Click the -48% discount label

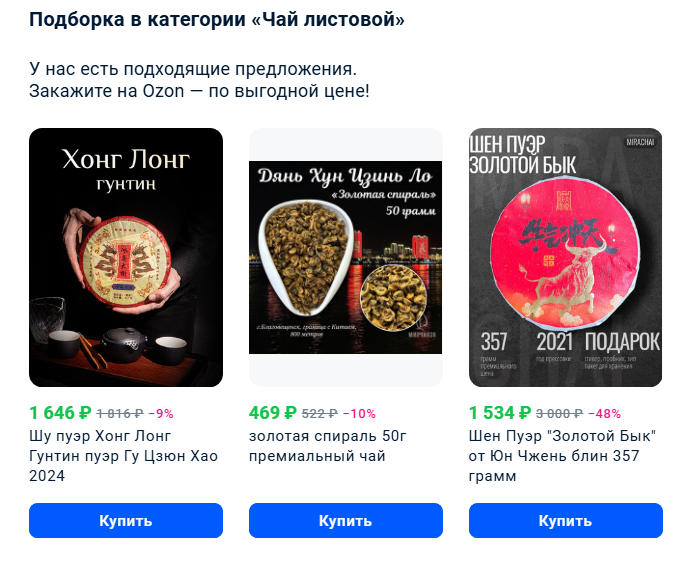pos(605,413)
